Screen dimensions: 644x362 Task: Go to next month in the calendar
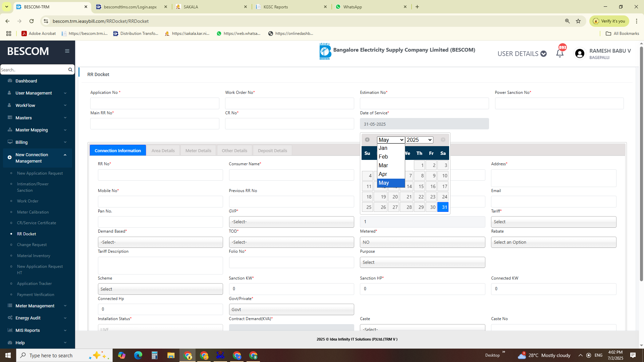(x=443, y=140)
